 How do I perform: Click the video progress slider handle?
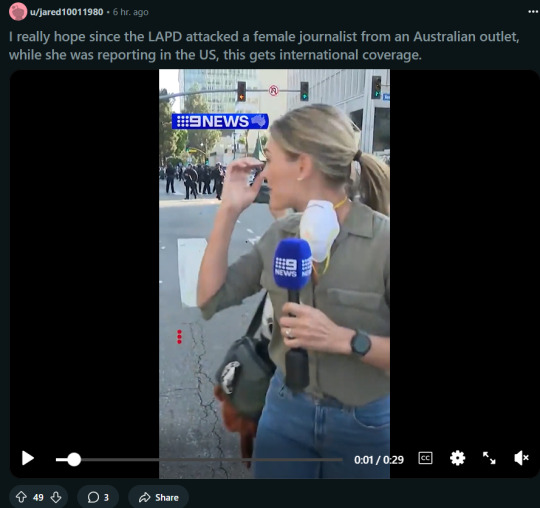pos(74,459)
